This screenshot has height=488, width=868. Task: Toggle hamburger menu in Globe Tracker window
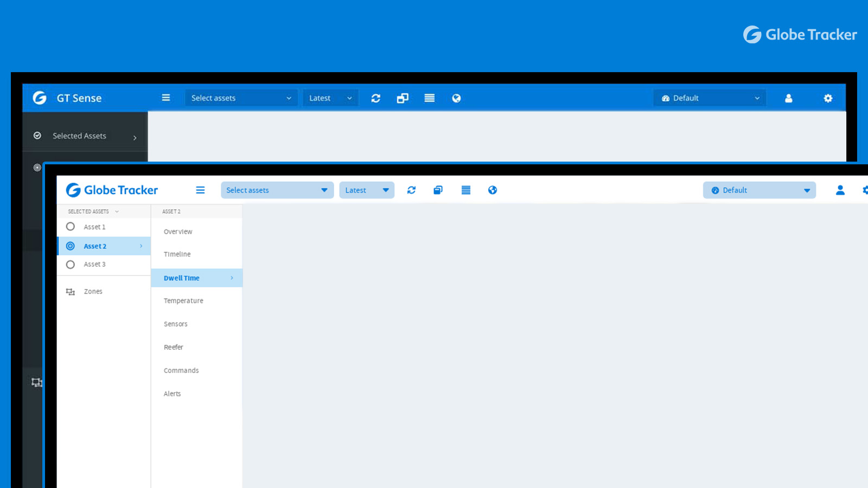[x=200, y=190]
